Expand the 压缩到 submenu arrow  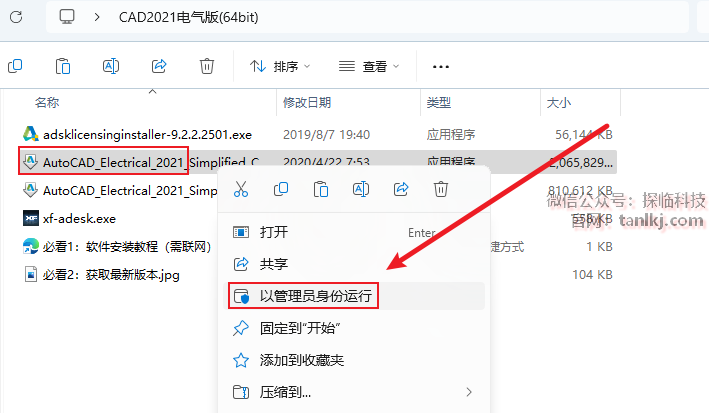tap(469, 392)
